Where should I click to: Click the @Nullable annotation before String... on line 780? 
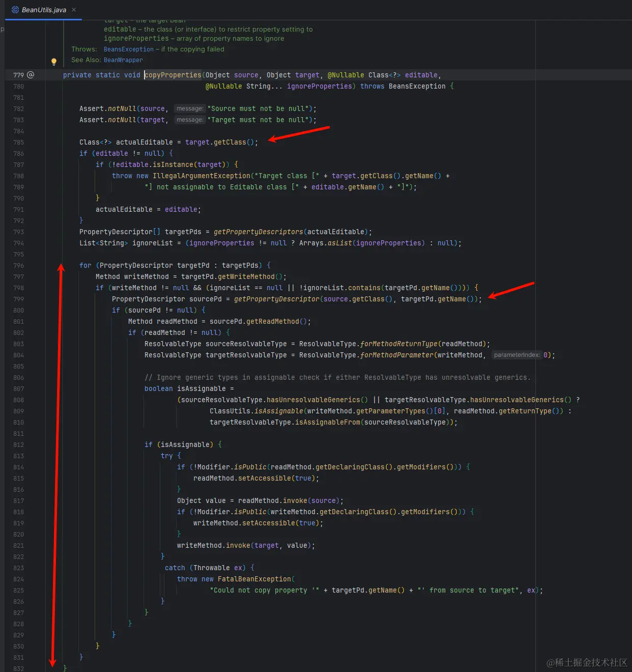[x=224, y=86]
